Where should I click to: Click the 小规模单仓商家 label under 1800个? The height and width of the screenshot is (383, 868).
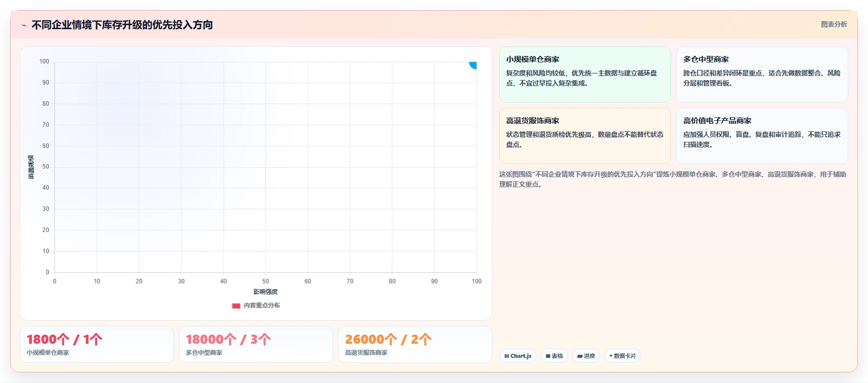point(48,353)
